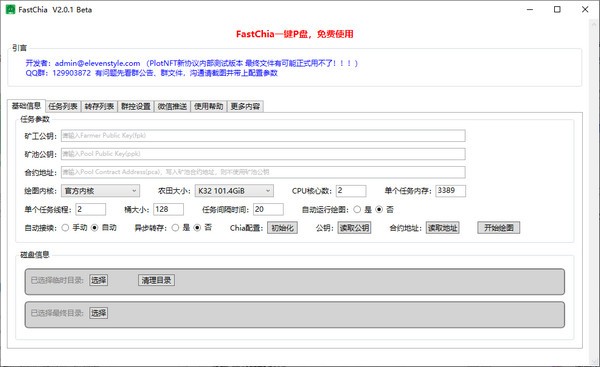Expand the 绘图内核 官方内核 dropdown
600x367 pixels.
100,191
